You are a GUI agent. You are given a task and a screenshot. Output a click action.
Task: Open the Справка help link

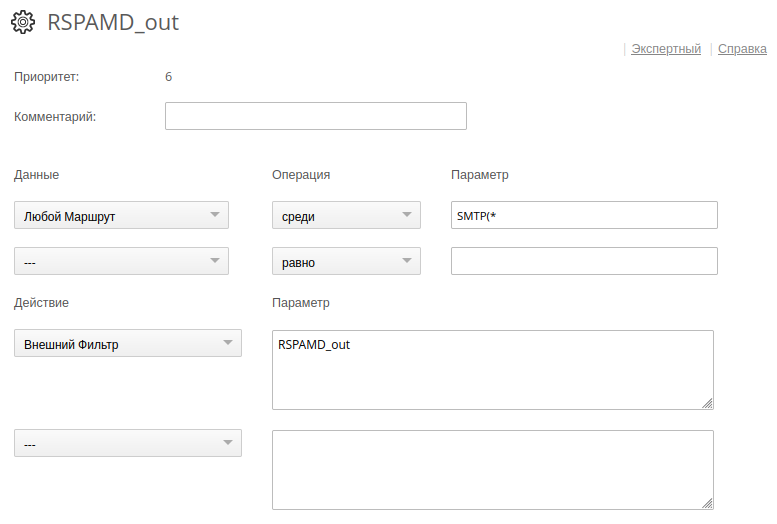pyautogui.click(x=743, y=48)
